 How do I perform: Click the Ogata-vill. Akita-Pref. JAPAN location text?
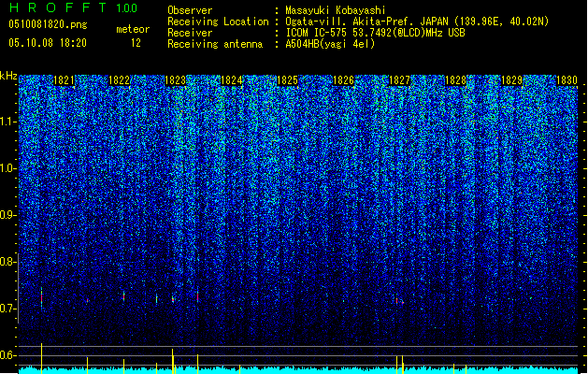[x=417, y=22]
